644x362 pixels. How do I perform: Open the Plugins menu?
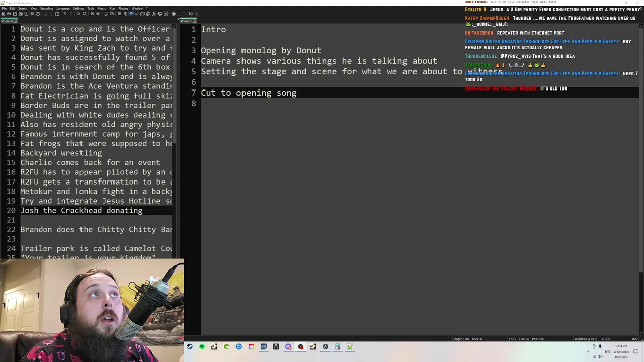(123, 8)
